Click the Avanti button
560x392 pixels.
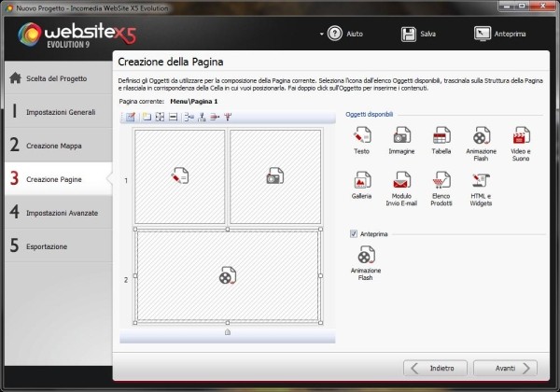[505, 367]
